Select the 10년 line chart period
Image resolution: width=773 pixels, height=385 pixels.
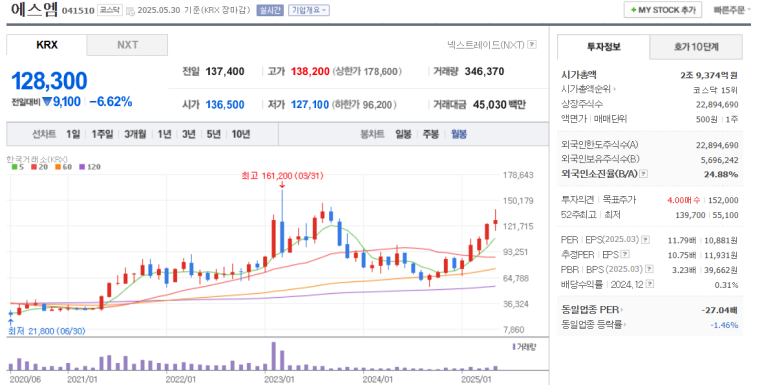click(241, 134)
